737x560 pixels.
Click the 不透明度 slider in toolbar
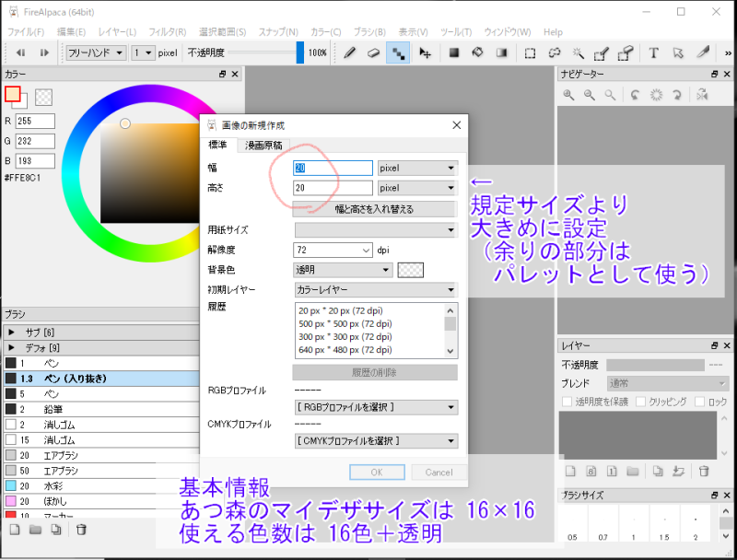[x=266, y=52]
